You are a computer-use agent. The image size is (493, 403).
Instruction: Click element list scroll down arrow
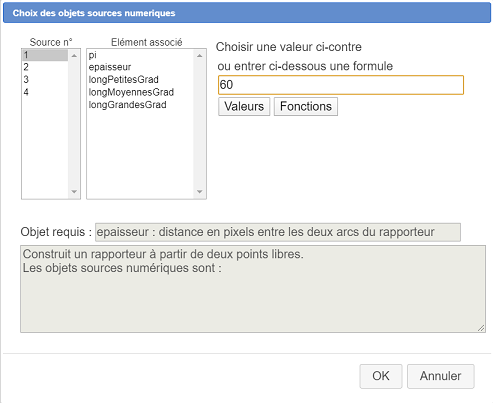(200, 192)
